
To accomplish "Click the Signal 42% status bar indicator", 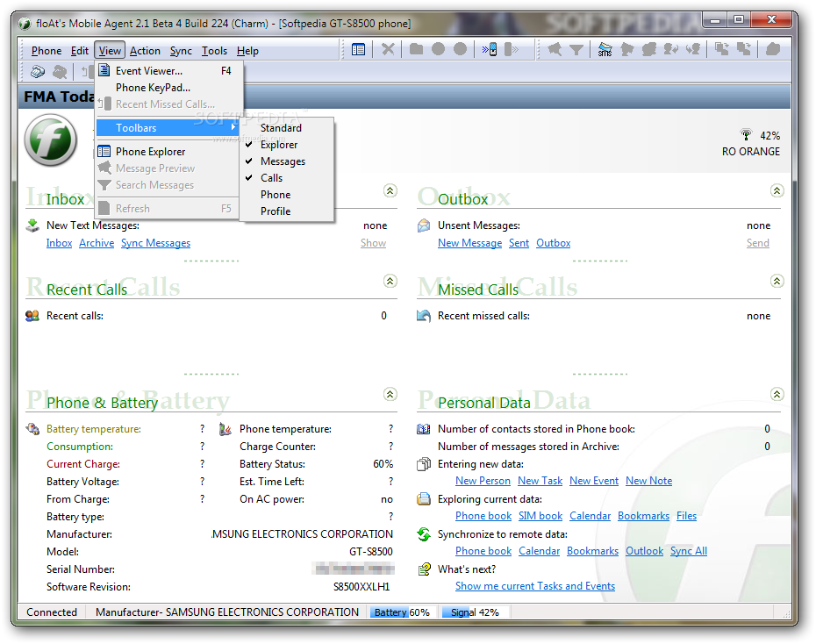I will (x=476, y=612).
